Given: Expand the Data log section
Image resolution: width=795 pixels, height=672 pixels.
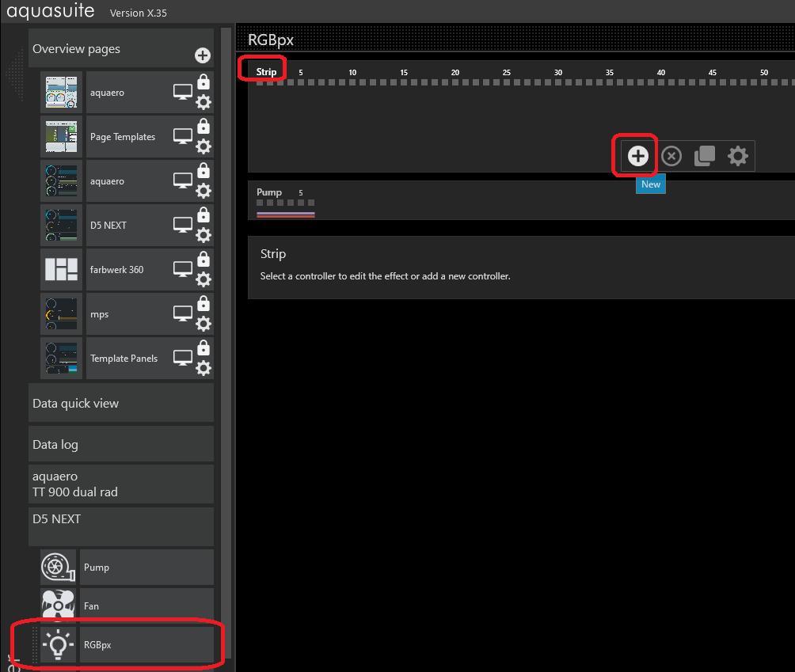Looking at the screenshot, I should [x=120, y=444].
